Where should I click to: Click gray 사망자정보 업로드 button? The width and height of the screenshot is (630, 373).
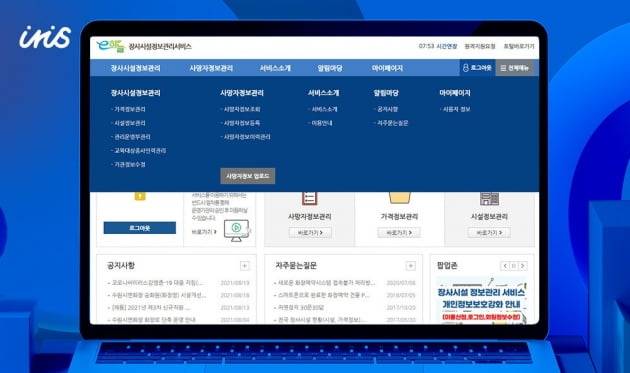point(248,176)
